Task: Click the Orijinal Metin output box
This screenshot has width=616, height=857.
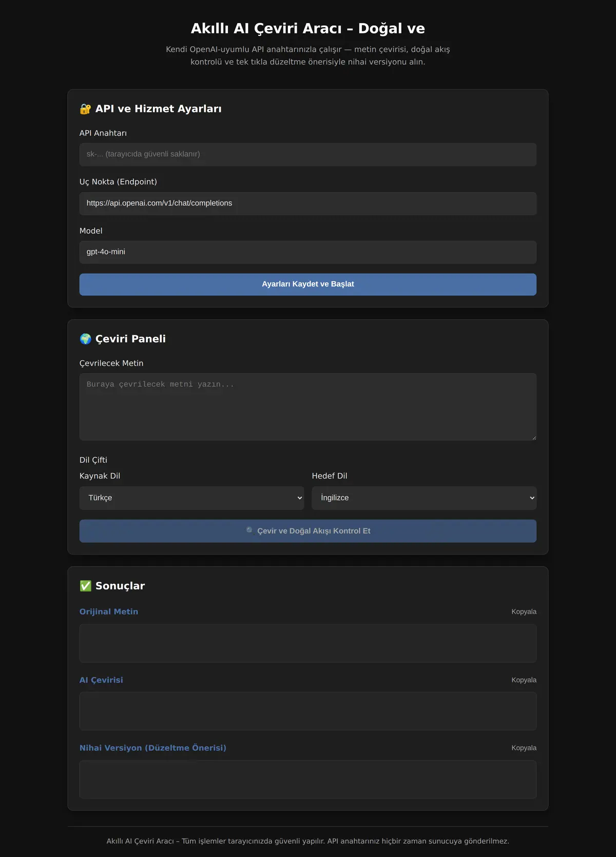Action: (308, 643)
